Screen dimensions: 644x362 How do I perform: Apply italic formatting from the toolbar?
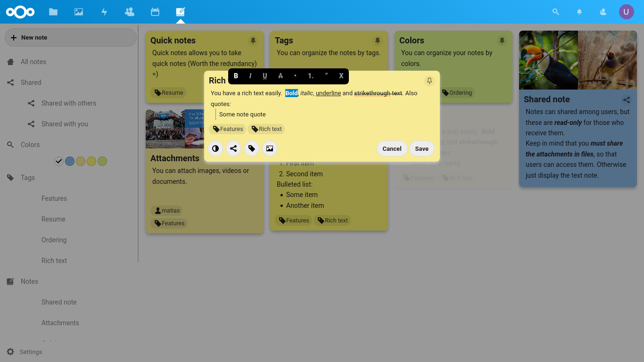250,76
